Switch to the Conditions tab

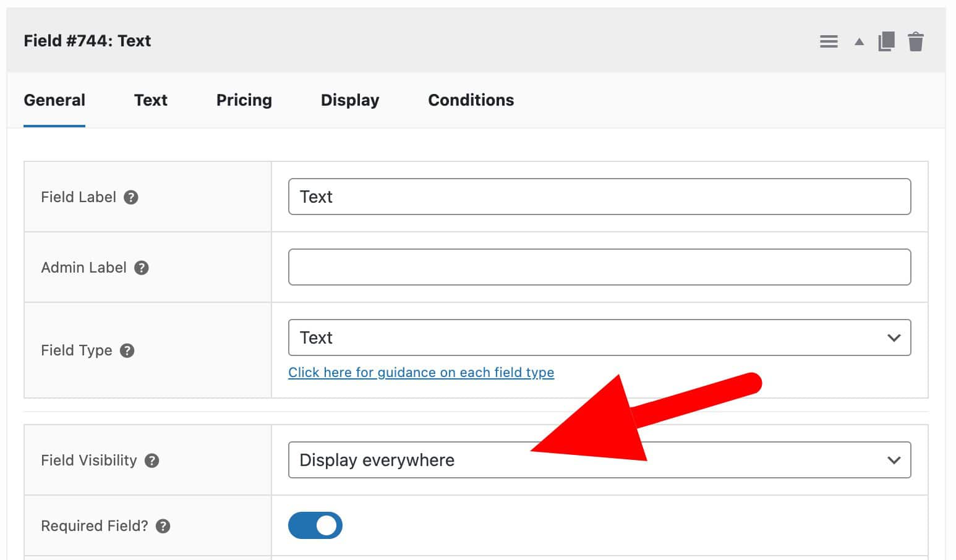[x=471, y=100]
